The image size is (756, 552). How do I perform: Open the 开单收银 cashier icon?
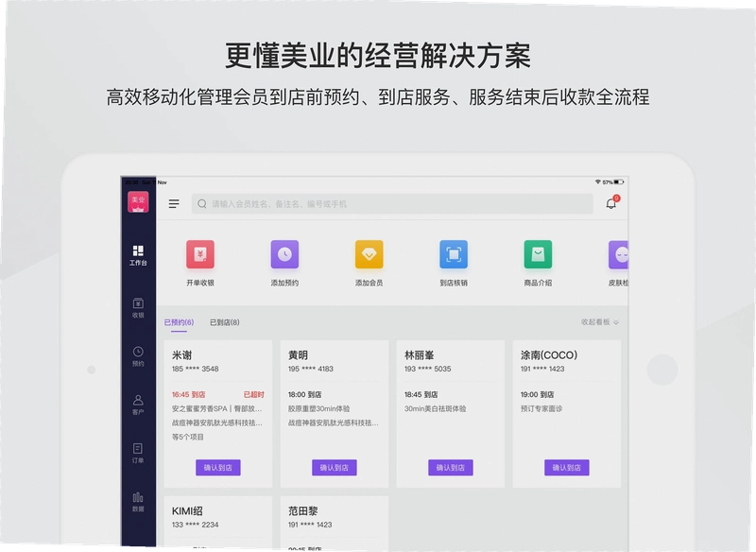point(200,254)
